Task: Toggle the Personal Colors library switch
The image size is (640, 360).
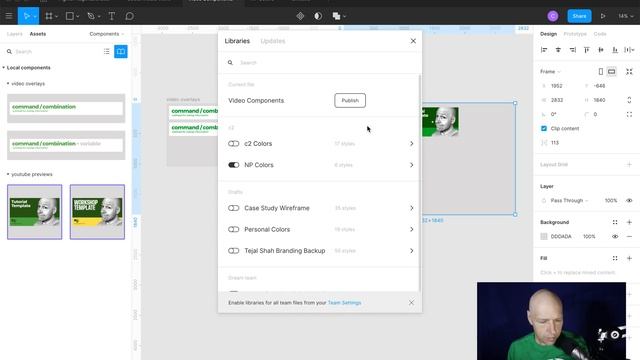Action: click(233, 229)
